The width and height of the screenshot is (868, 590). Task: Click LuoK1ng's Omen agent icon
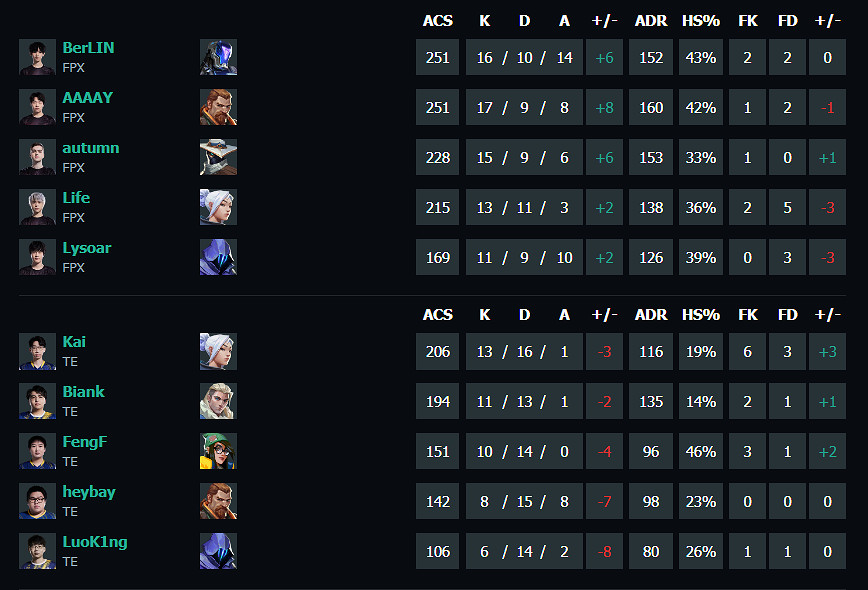click(x=218, y=551)
